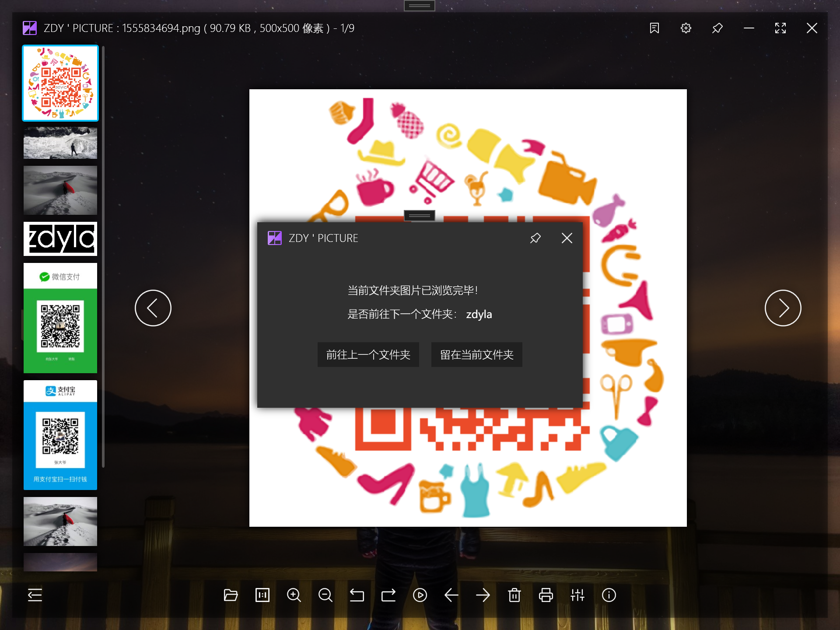Rotate the image counterclockwise

357,595
